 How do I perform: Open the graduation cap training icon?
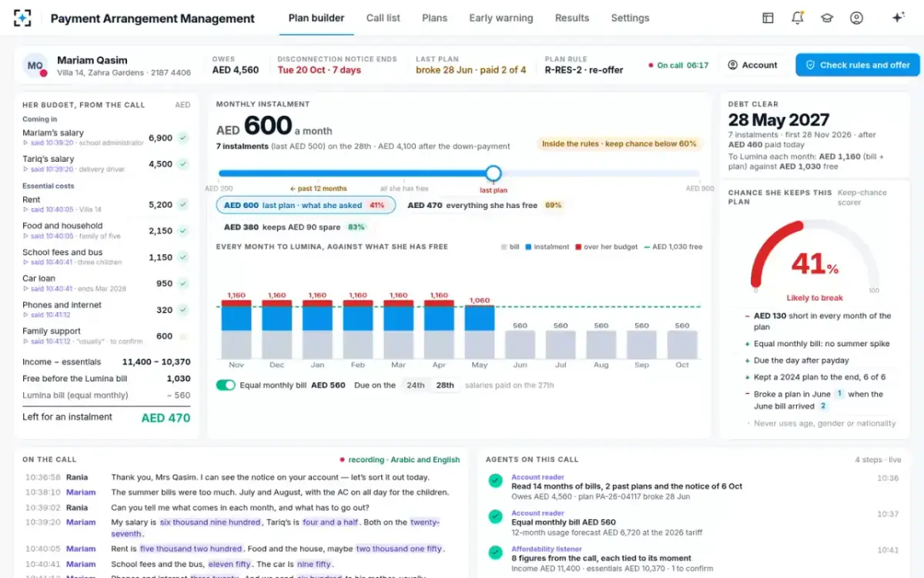827,18
